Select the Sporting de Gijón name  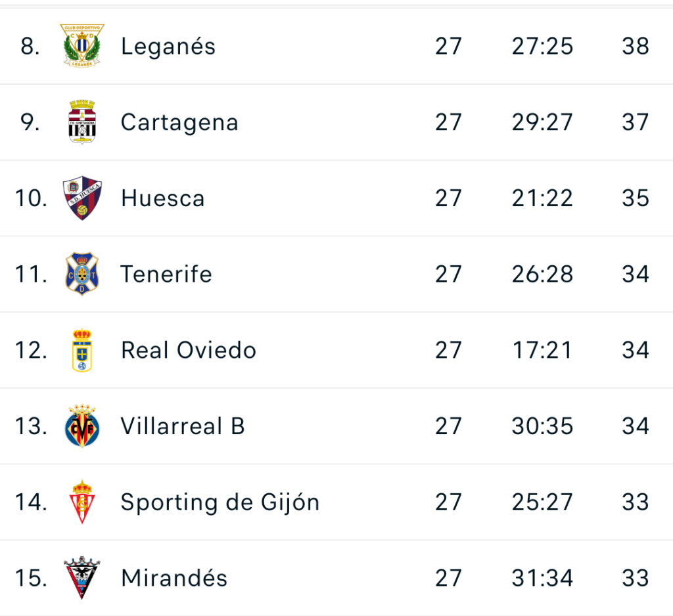pyautogui.click(x=220, y=502)
